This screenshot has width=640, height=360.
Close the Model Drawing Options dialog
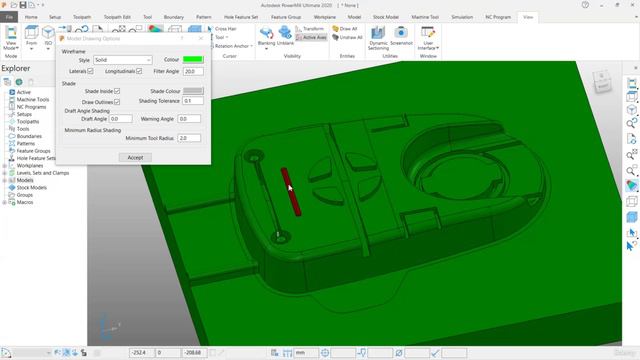pyautogui.click(x=201, y=38)
